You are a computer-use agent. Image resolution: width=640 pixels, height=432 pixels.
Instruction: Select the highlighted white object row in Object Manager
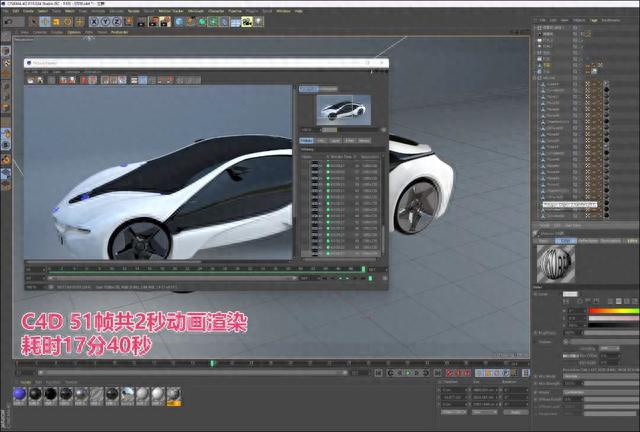(570, 204)
